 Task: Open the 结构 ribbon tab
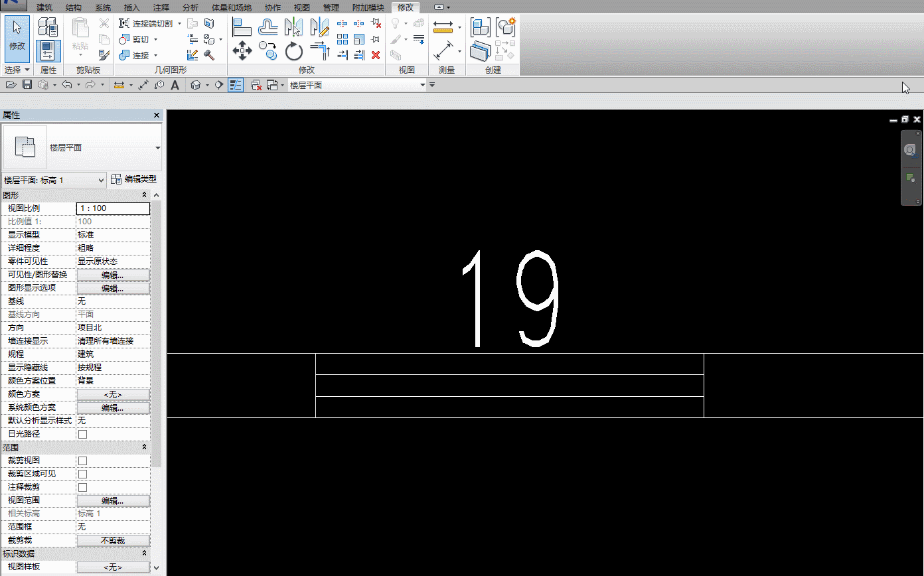pyautogui.click(x=74, y=7)
